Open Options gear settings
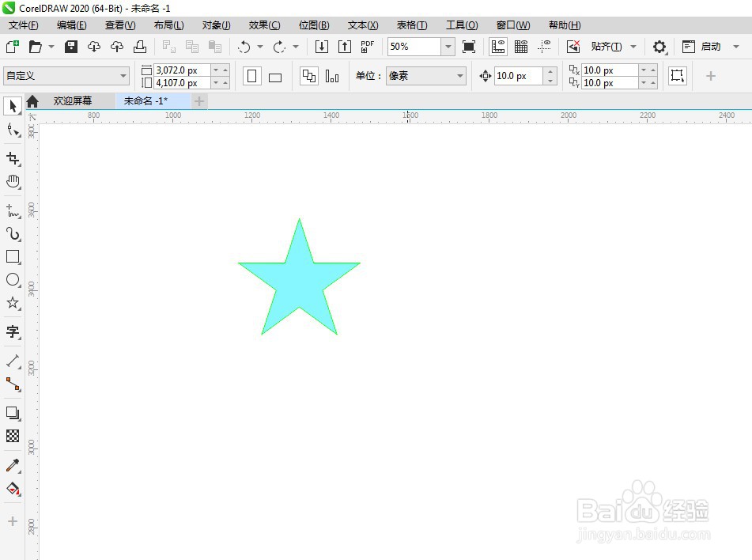The height and width of the screenshot is (560, 752). (659, 47)
